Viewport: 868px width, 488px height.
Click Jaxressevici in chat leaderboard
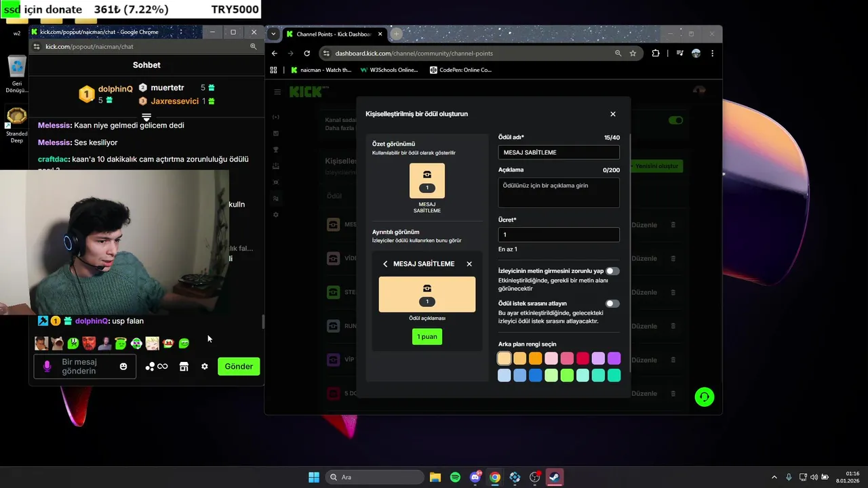[x=175, y=101]
